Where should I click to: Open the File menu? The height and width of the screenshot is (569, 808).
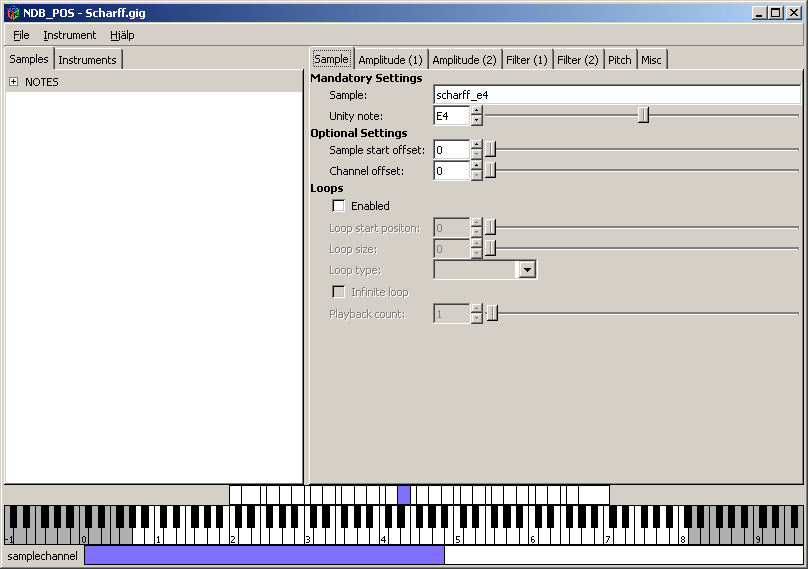pyautogui.click(x=21, y=35)
